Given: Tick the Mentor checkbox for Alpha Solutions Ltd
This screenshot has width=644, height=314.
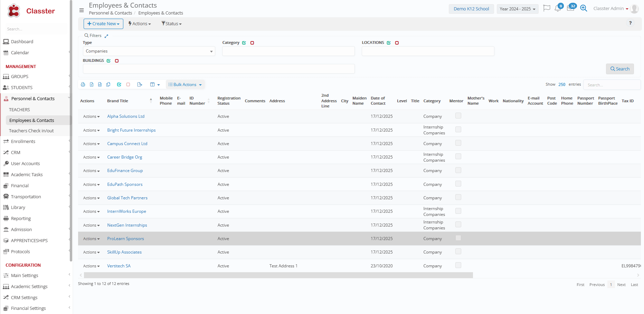Looking at the screenshot, I should [x=458, y=116].
